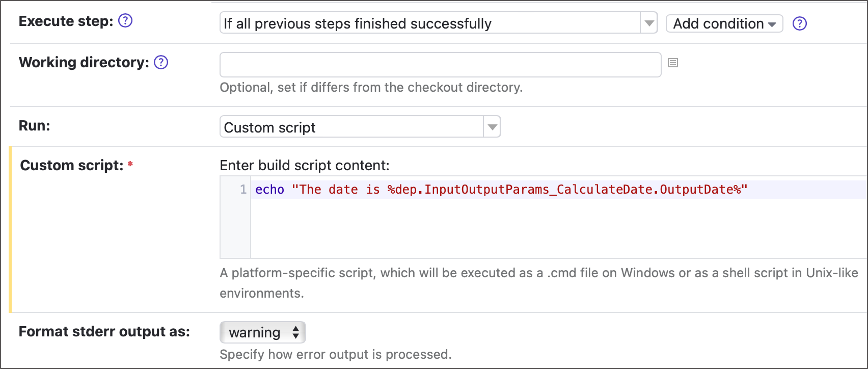Click the 'Custom script:' label
The width and height of the screenshot is (868, 369).
tap(71, 166)
